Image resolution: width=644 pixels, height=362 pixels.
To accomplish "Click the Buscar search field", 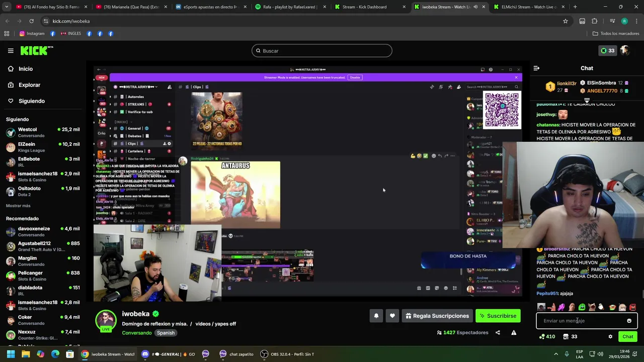I will point(322,51).
